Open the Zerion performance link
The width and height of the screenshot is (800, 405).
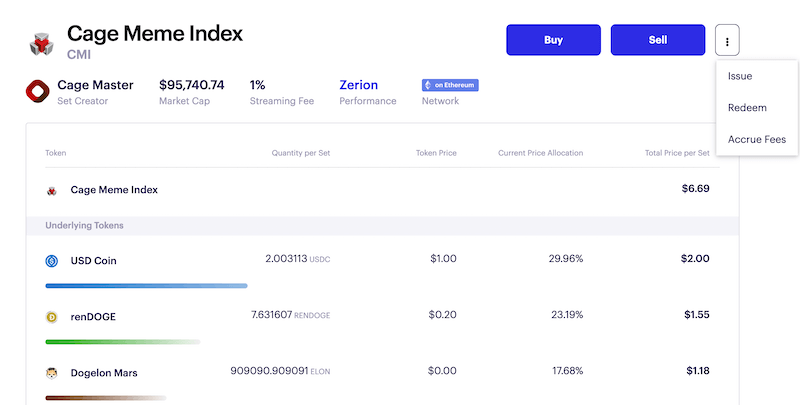pyautogui.click(x=359, y=85)
